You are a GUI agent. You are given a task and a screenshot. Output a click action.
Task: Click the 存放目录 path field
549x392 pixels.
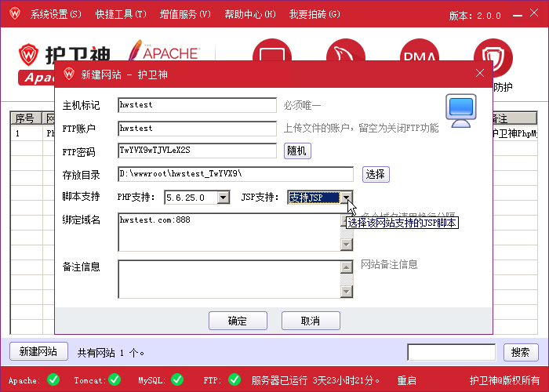[235, 174]
